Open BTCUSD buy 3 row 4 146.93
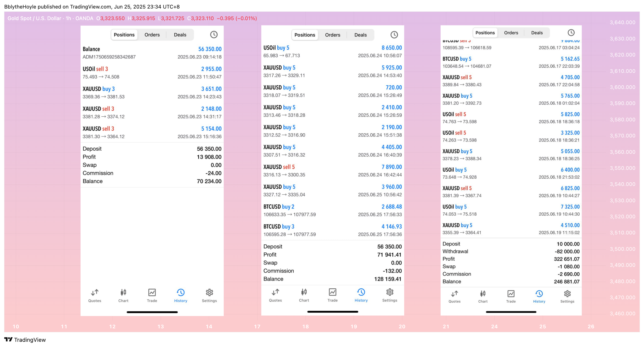Viewport: 644px width, 347px height. 332,230
